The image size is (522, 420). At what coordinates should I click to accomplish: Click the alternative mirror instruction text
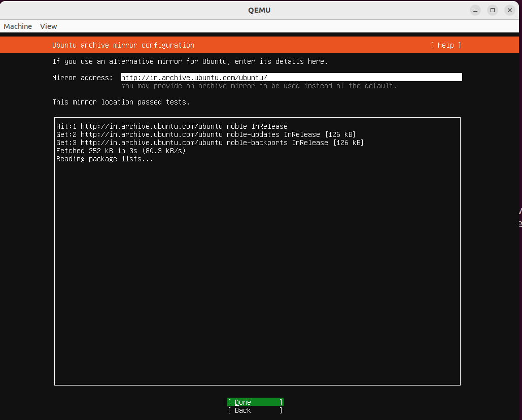pos(190,61)
